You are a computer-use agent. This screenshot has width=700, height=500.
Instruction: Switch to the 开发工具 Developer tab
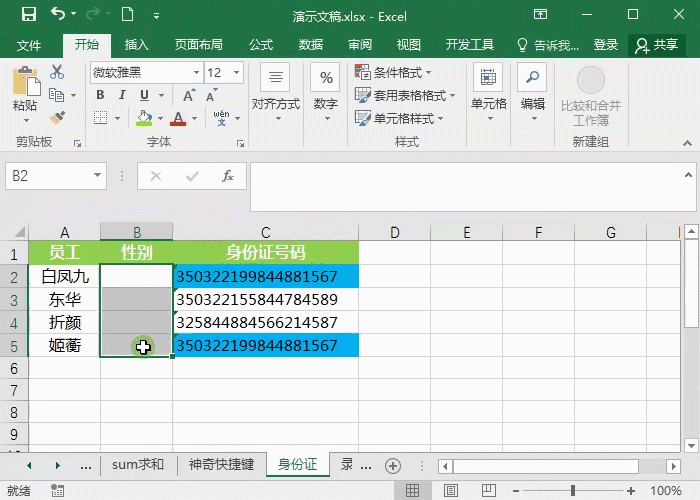[470, 45]
